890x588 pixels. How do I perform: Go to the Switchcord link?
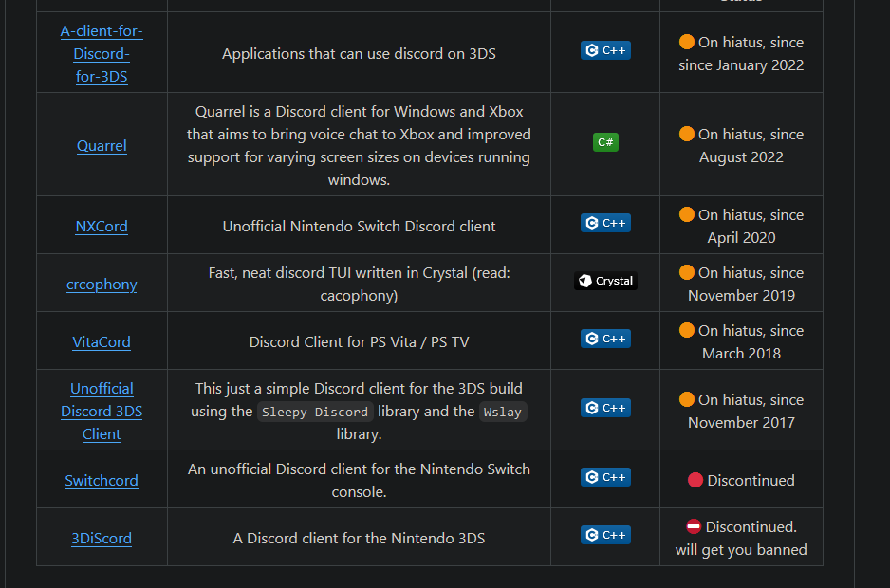click(102, 481)
